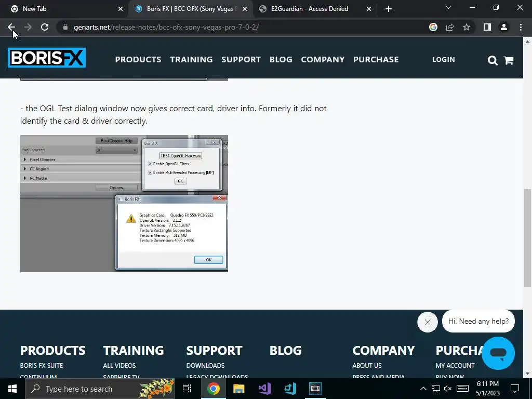
Task: Open the Chrome profile icon
Action: pyautogui.click(x=504, y=27)
